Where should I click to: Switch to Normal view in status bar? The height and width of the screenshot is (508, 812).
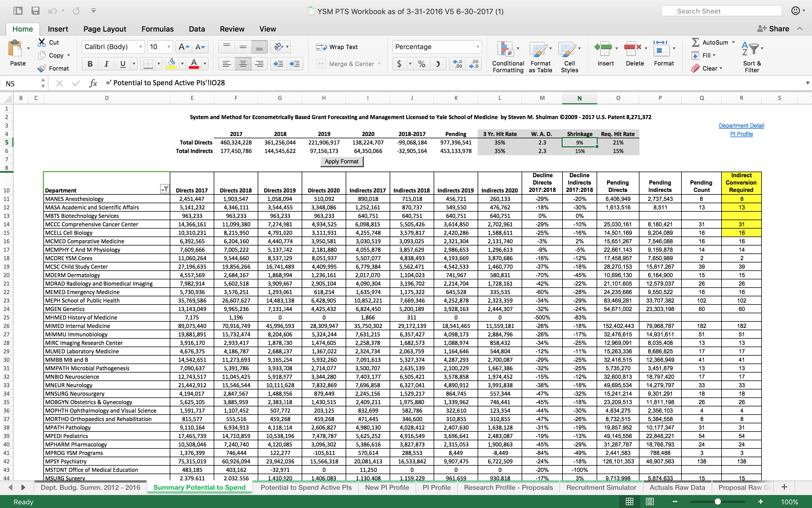click(x=630, y=502)
